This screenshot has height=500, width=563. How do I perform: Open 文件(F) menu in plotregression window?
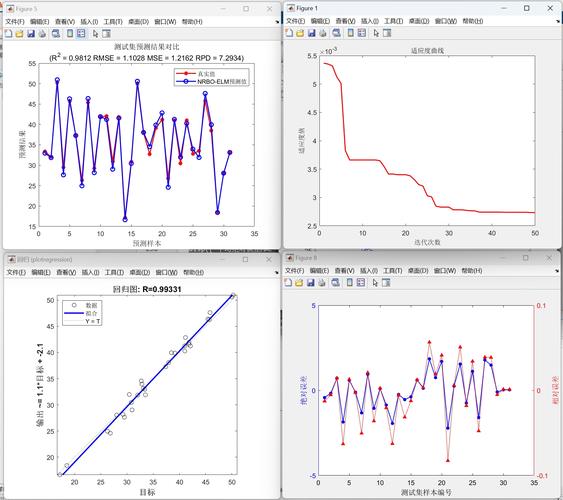tap(16, 272)
